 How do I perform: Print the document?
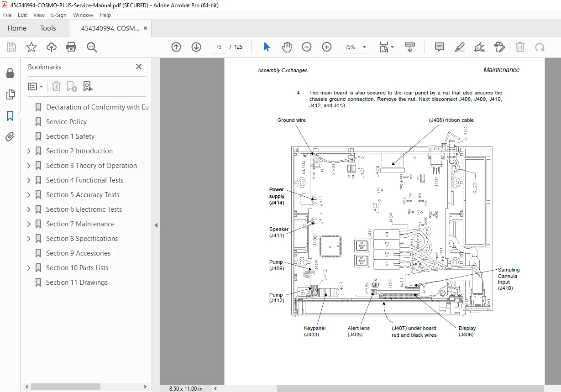[x=71, y=47]
